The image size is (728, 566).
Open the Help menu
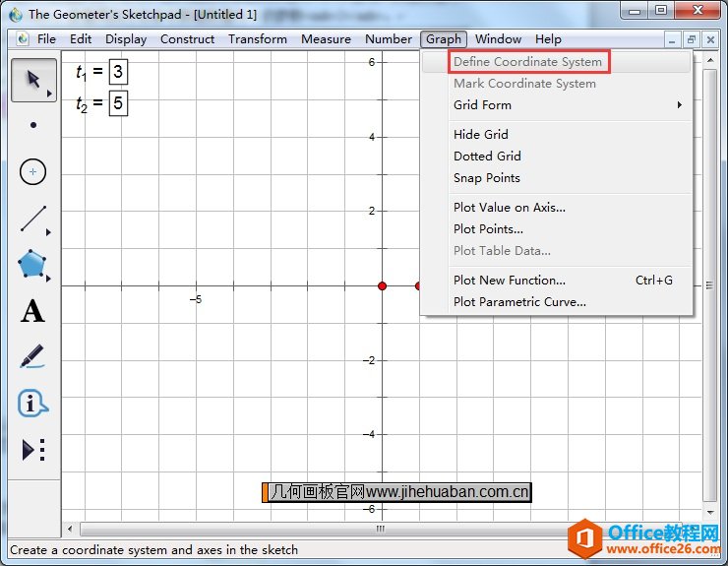tap(548, 39)
